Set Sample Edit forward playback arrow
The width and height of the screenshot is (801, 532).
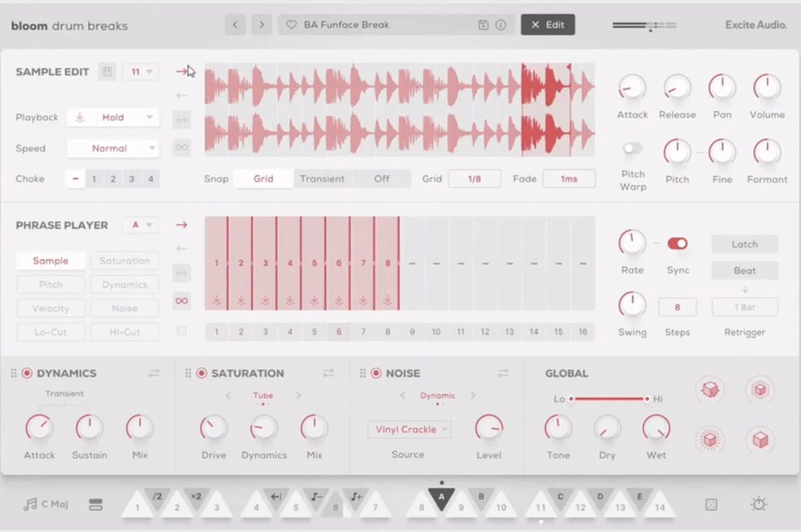pyautogui.click(x=182, y=71)
